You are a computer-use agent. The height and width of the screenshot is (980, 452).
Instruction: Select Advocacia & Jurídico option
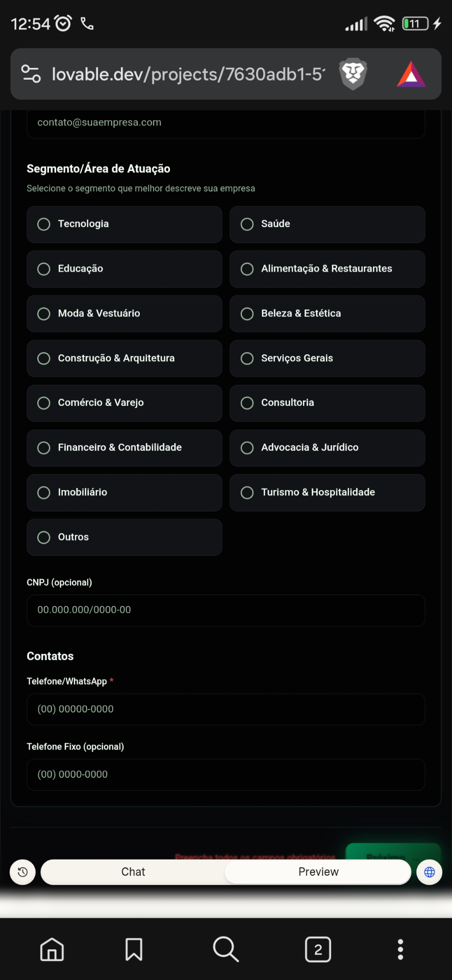tap(328, 448)
